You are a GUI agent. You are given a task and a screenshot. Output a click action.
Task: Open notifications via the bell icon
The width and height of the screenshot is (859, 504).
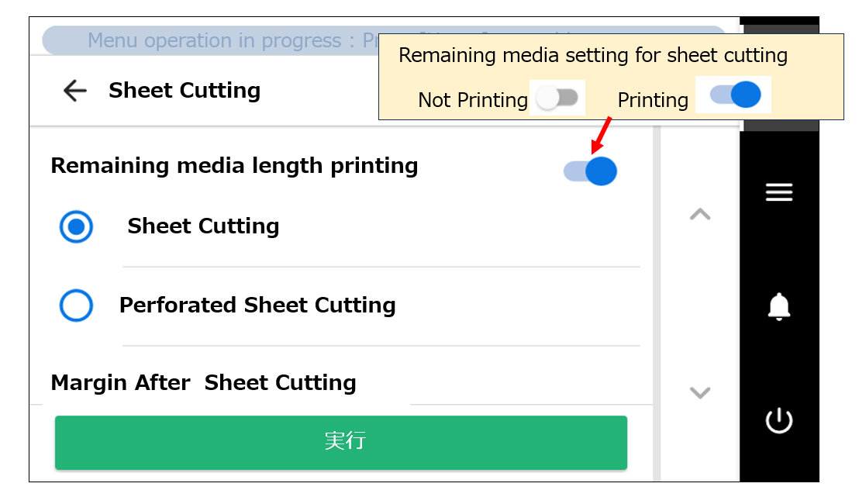coord(779,307)
